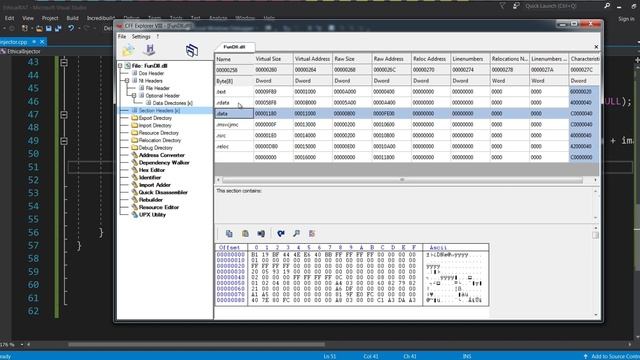The height and width of the screenshot is (360, 640).
Task: Open the Hex Editor tool
Action: click(152, 170)
